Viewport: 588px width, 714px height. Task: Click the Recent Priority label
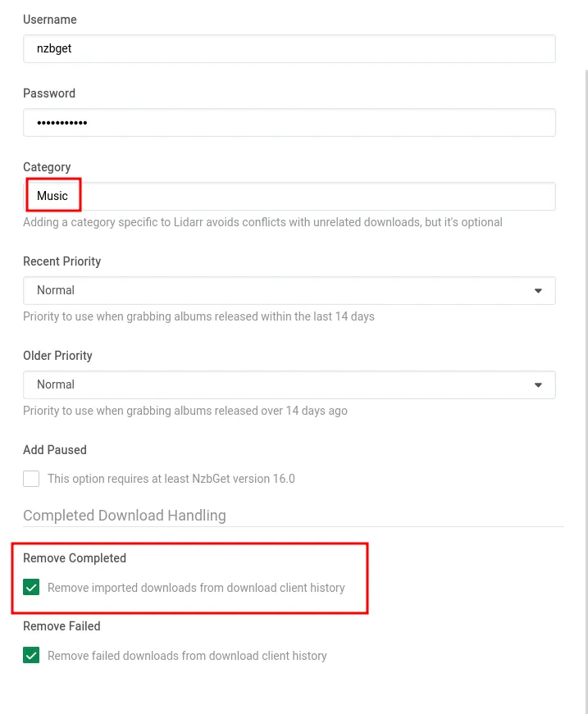(x=62, y=261)
